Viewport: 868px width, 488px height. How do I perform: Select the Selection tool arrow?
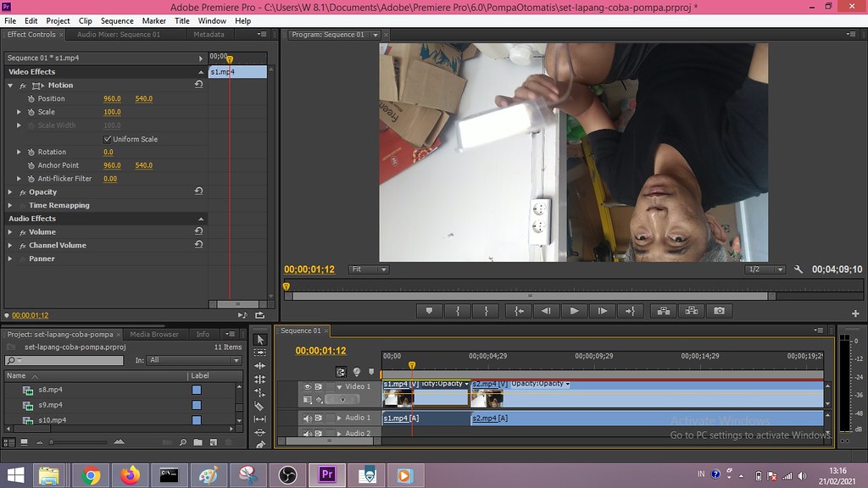[x=259, y=339]
